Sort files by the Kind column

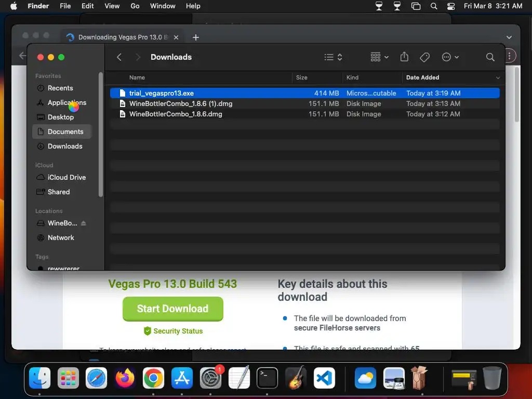[x=352, y=77]
